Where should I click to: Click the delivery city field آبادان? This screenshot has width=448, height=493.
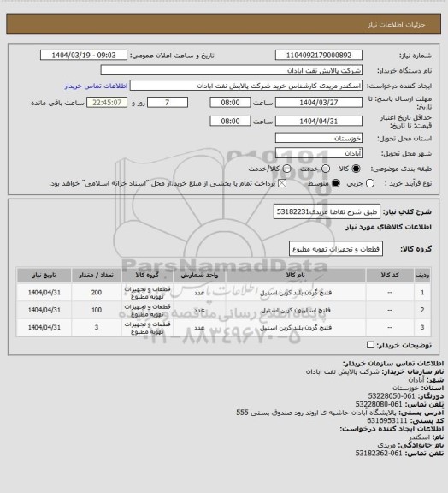coord(319,153)
